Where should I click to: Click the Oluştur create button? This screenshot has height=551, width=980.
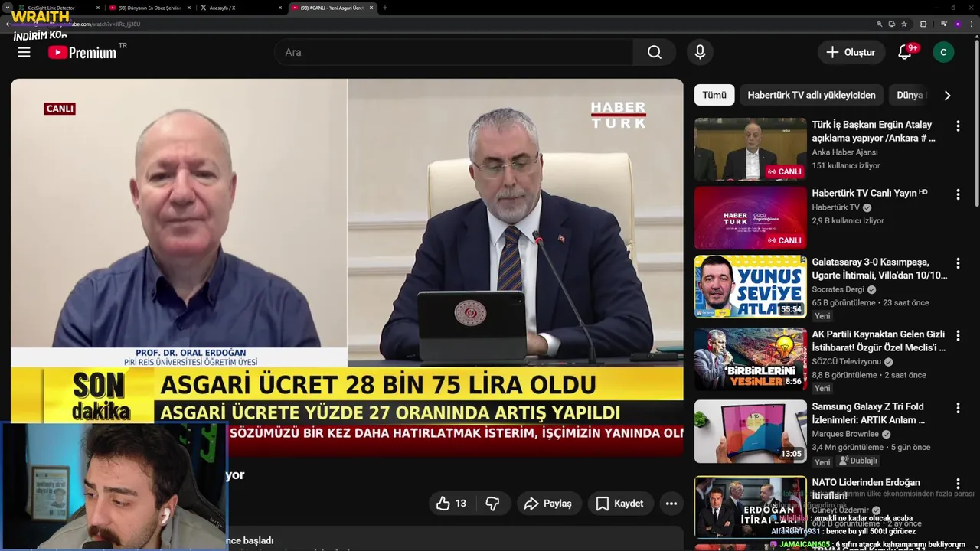pyautogui.click(x=850, y=52)
